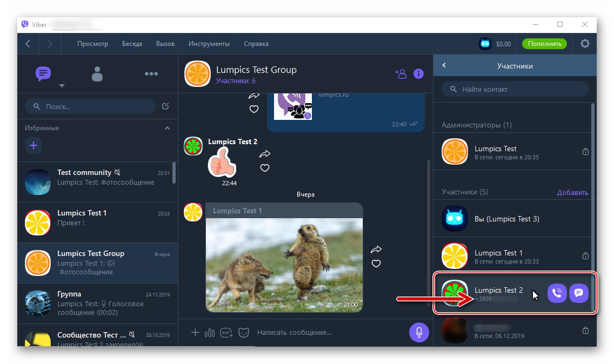Click the compose new message icon
Image resolution: width=614 pixels, height=364 pixels.
[x=165, y=106]
